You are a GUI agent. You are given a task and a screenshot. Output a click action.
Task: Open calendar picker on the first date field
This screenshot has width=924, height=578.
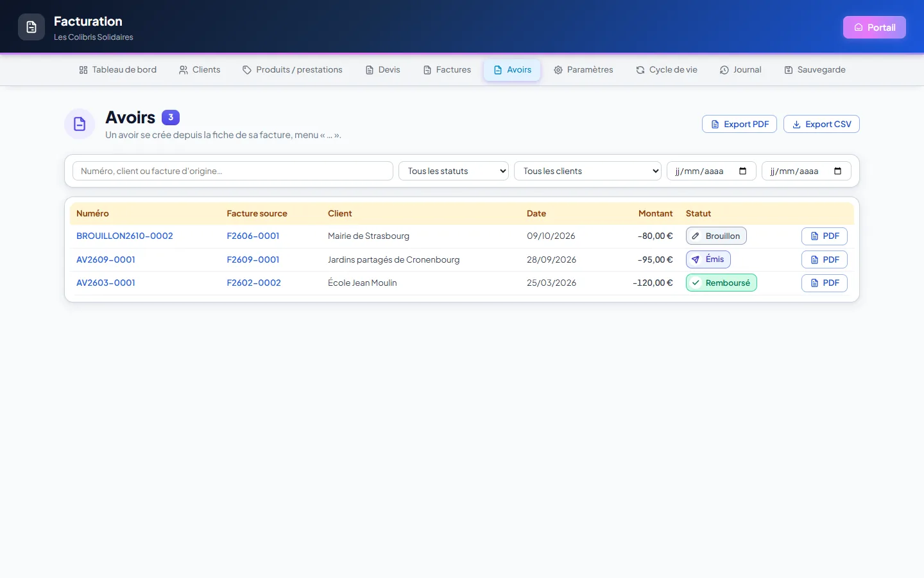pos(743,171)
